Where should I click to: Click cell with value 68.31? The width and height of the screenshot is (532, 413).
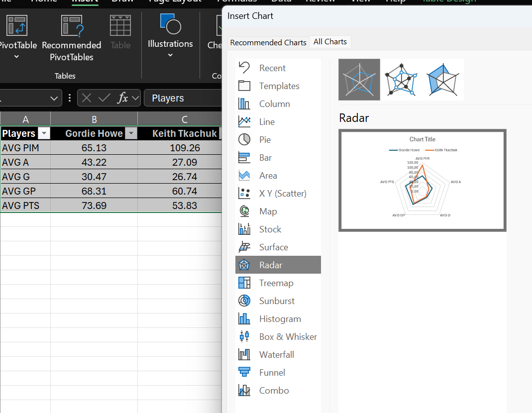[94, 191]
